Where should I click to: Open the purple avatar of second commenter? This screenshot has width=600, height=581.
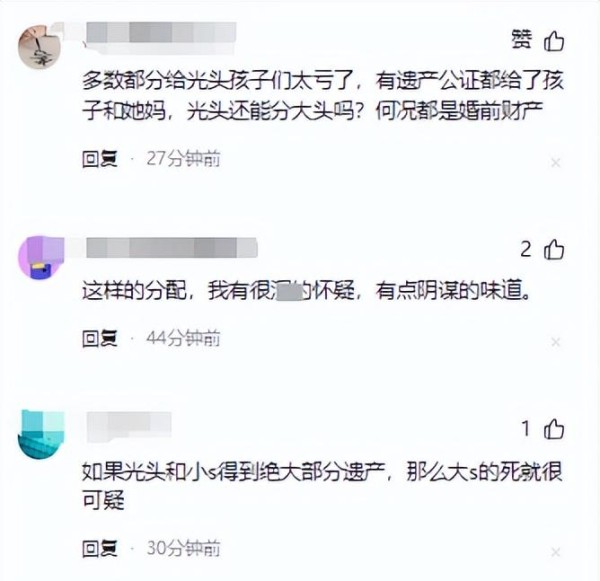tap(41, 258)
